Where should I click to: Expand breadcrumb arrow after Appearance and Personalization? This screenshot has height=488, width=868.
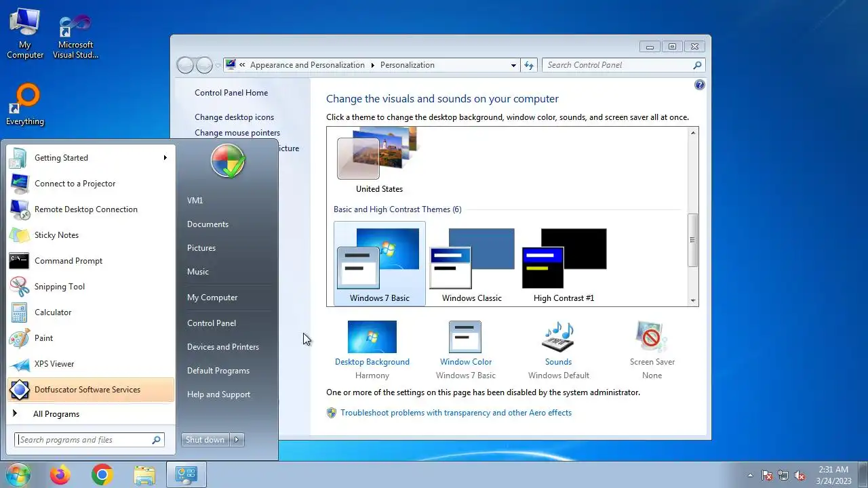(x=372, y=65)
